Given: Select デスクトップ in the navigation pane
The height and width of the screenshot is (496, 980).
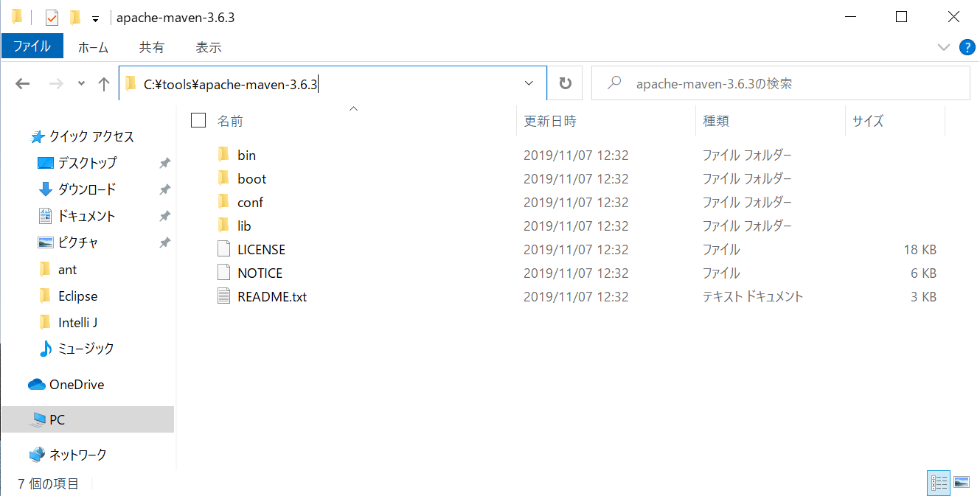Looking at the screenshot, I should coord(88,163).
